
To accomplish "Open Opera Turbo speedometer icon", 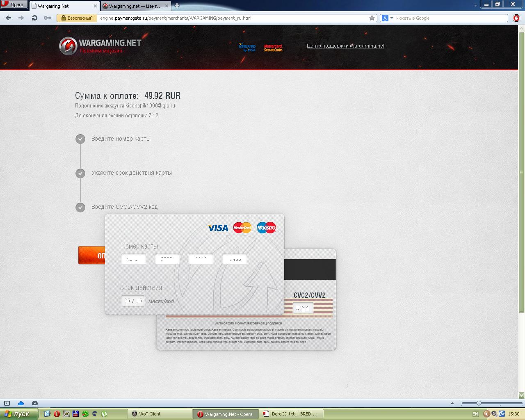I will click(x=35, y=403).
